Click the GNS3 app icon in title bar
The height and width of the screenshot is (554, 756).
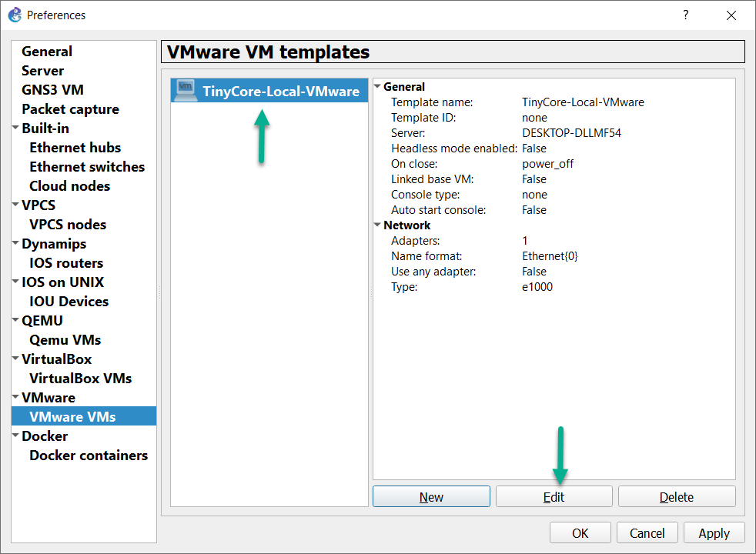pos(15,15)
